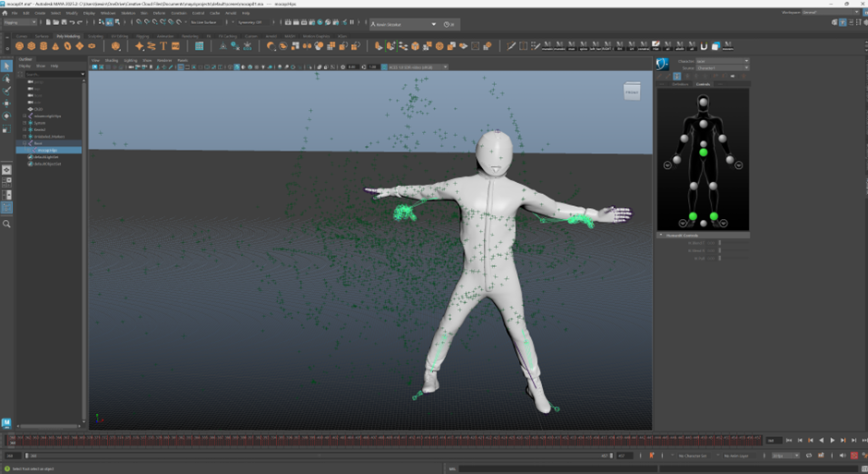
Task: Click the search magnifier icon in left toolbar
Action: point(6,224)
